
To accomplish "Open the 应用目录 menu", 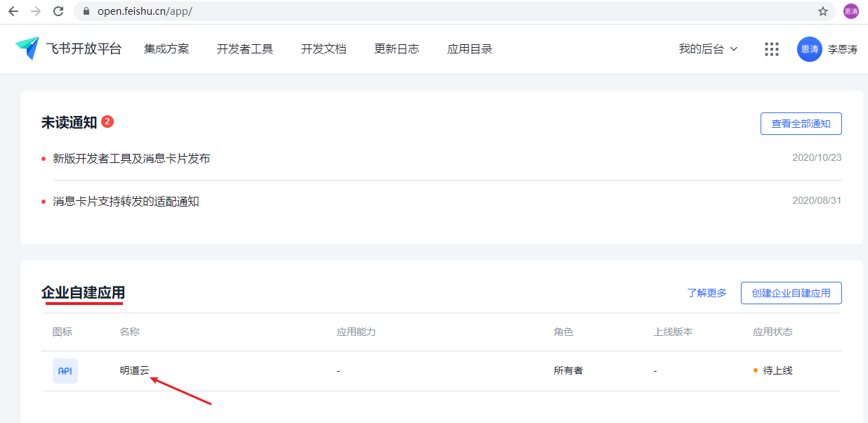I will 470,49.
